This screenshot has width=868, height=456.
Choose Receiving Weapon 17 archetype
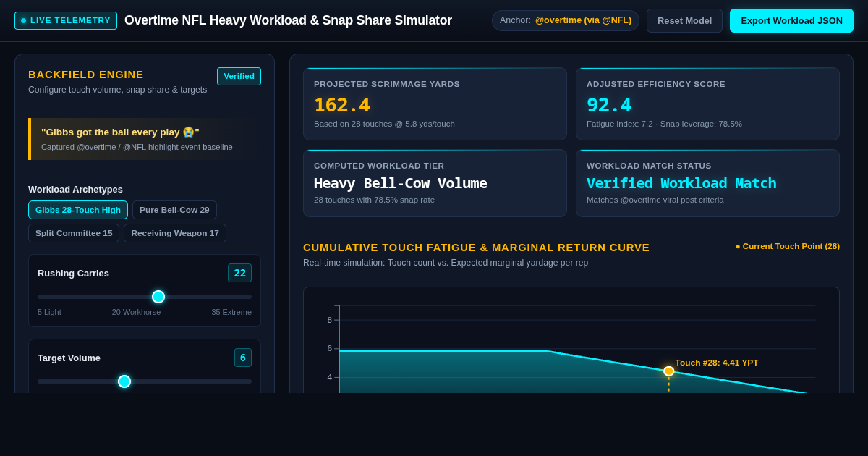[x=175, y=233]
